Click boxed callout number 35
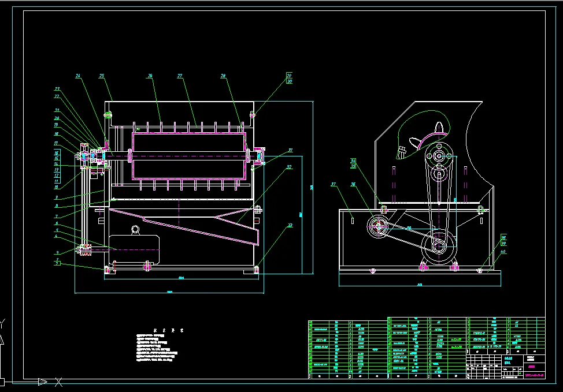563x392 pixels. pyautogui.click(x=353, y=166)
